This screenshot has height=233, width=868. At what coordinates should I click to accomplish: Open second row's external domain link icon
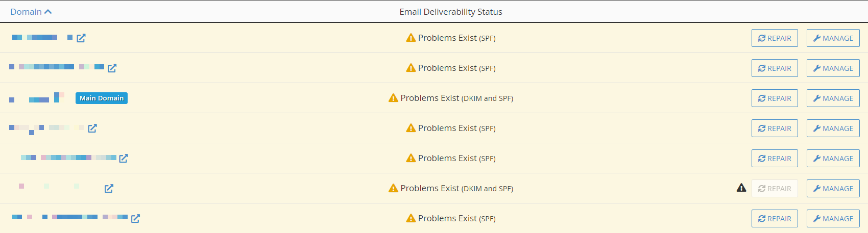112,68
